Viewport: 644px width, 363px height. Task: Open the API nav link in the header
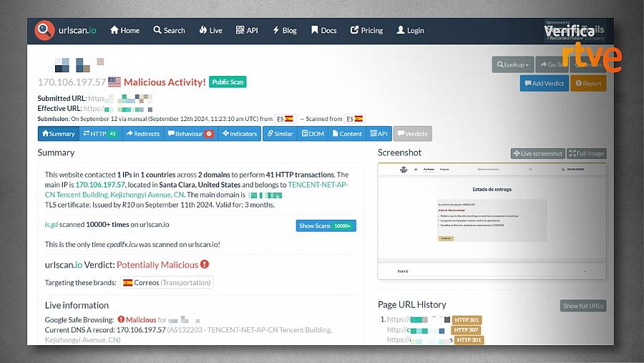pos(247,30)
